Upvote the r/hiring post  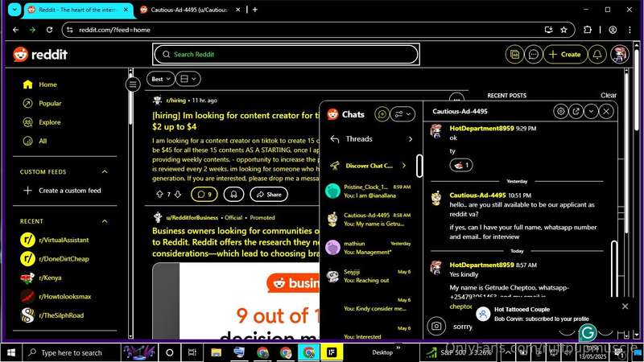tap(159, 194)
